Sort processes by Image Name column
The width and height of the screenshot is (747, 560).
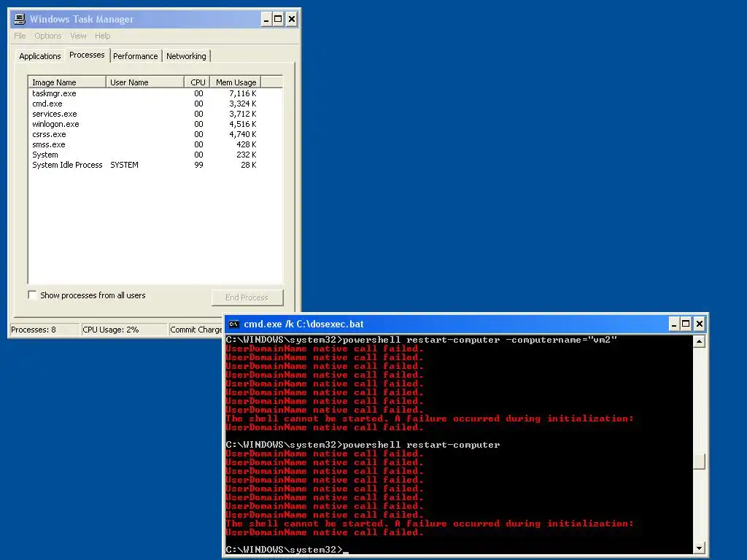(67, 82)
